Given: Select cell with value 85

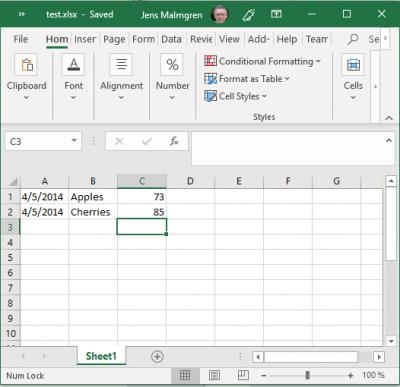Looking at the screenshot, I should point(142,212).
